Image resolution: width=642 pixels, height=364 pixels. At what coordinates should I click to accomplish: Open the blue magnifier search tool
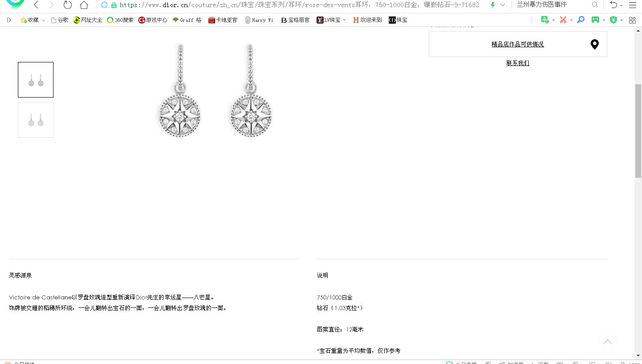point(580,20)
